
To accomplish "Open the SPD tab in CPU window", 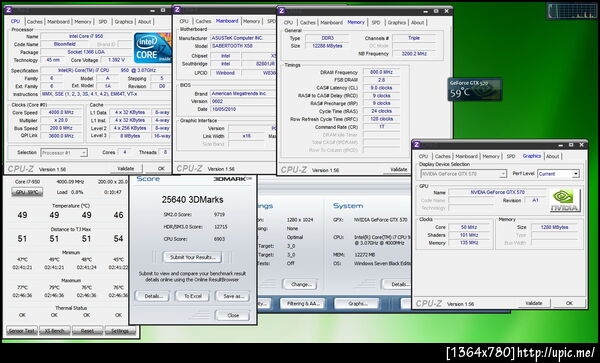I will pos(103,22).
